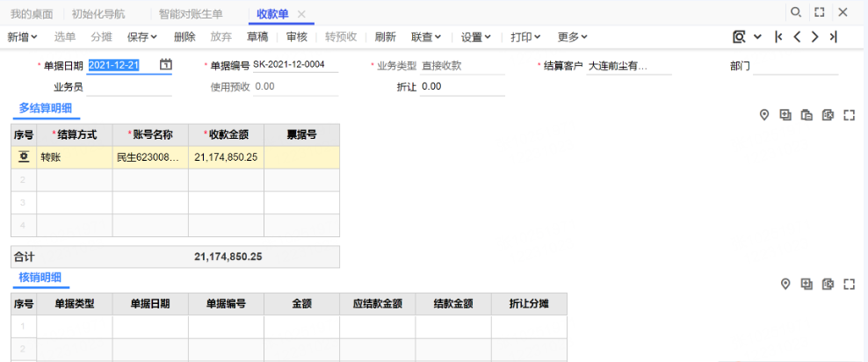
Task: Expand the 保存 dropdown
Action: (x=142, y=37)
